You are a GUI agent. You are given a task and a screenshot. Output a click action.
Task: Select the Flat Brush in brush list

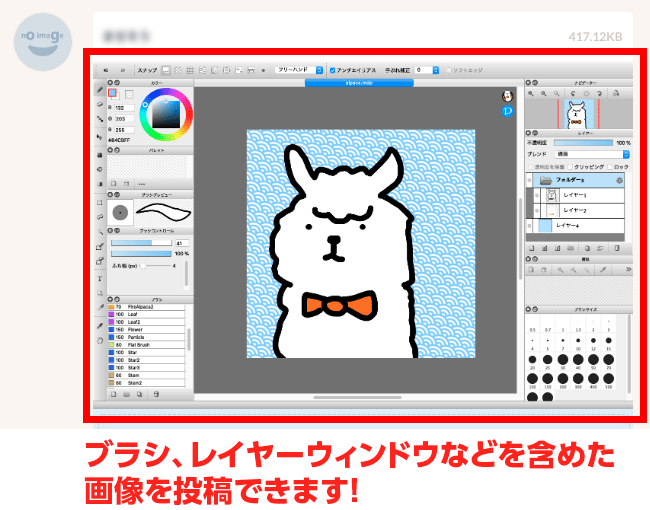[x=146, y=345]
